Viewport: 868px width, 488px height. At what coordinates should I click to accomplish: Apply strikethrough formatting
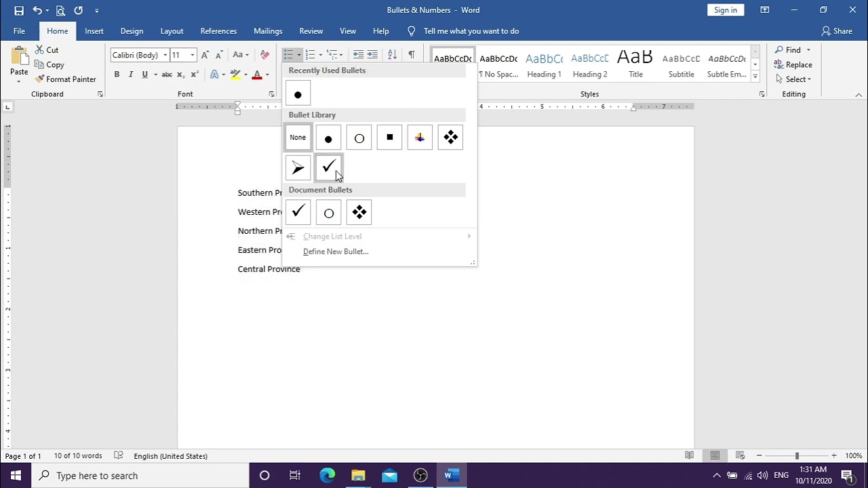tap(167, 75)
